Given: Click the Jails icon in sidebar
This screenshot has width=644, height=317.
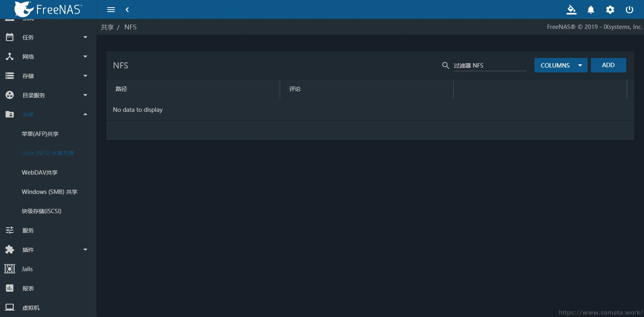Looking at the screenshot, I should 10,269.
